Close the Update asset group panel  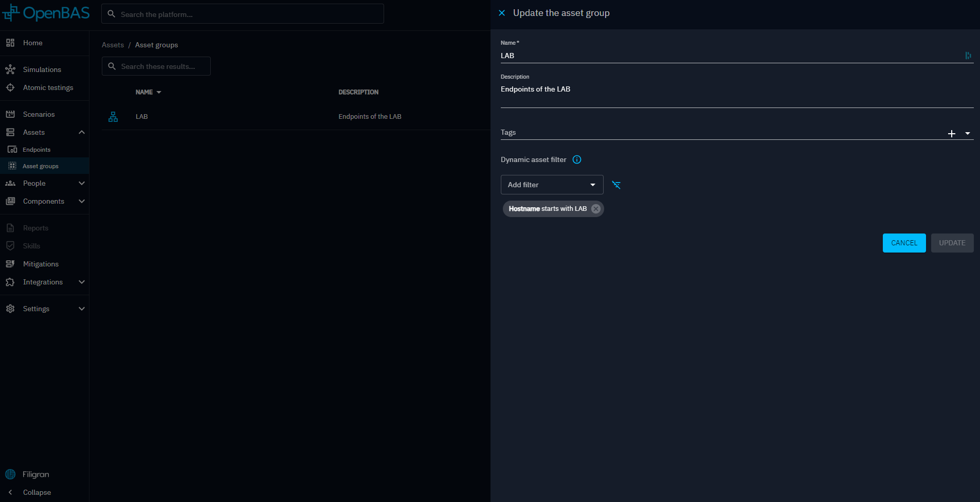pos(502,13)
